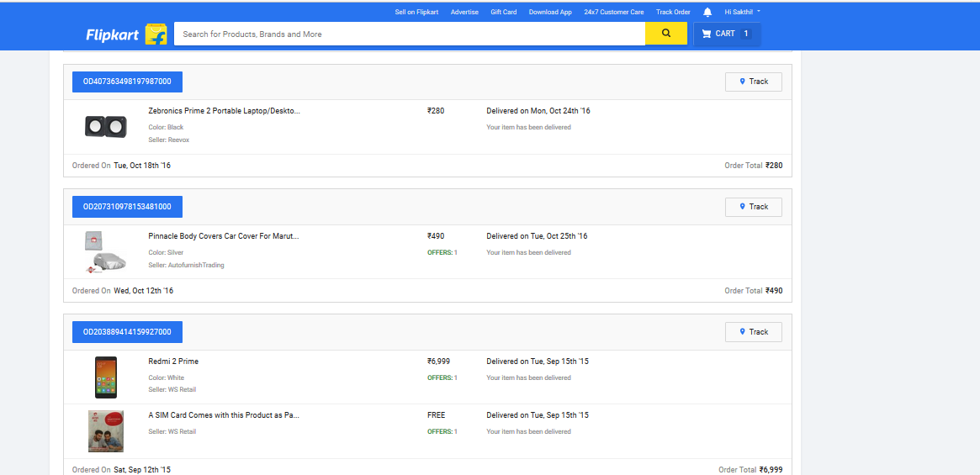Open the Pinnacle car cover thumbnail
The width and height of the screenshot is (980, 475).
[x=106, y=251]
